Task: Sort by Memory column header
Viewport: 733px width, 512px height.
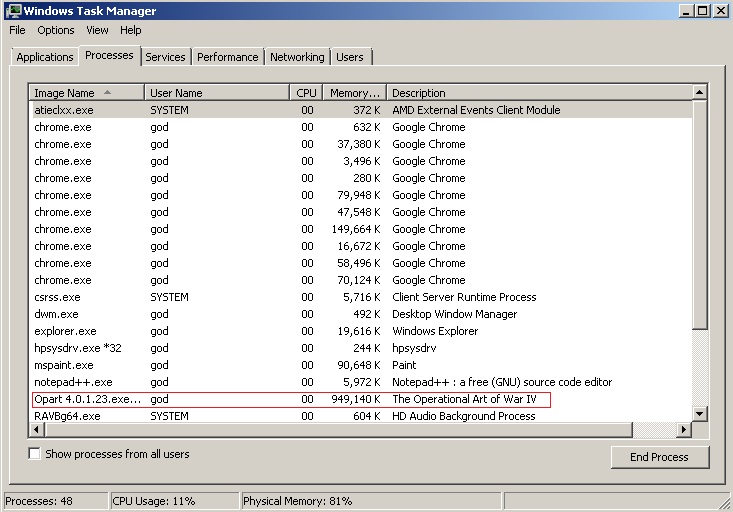Action: [x=355, y=93]
